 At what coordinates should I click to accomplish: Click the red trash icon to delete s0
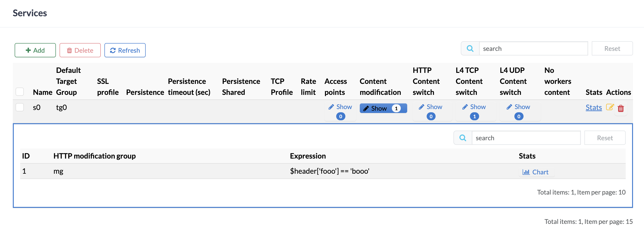(x=621, y=109)
